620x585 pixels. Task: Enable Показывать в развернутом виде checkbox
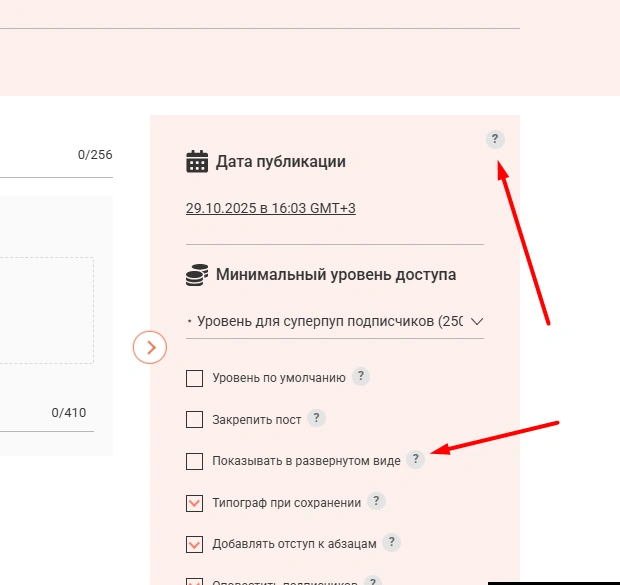click(x=195, y=461)
